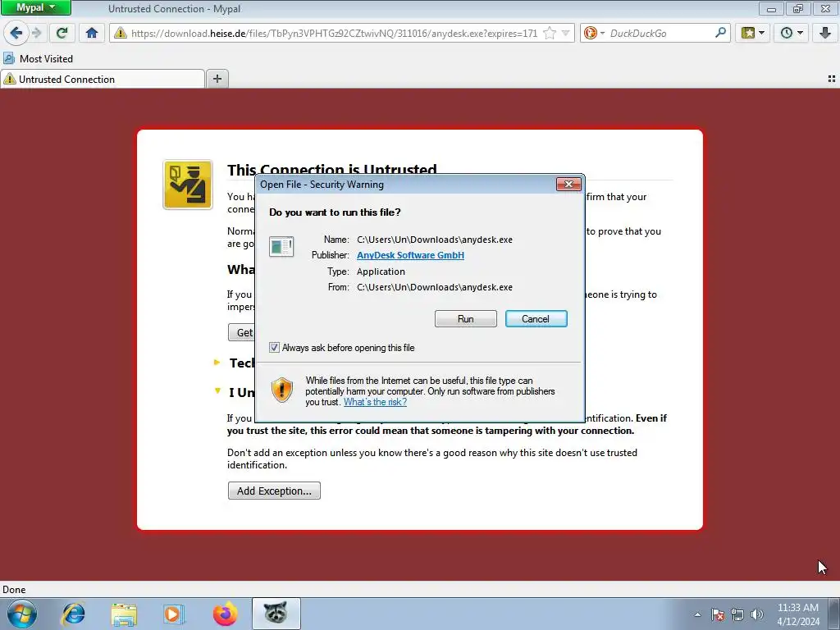This screenshot has width=840, height=630.
Task: Click the application file icon in the dialog
Action: pos(281,246)
